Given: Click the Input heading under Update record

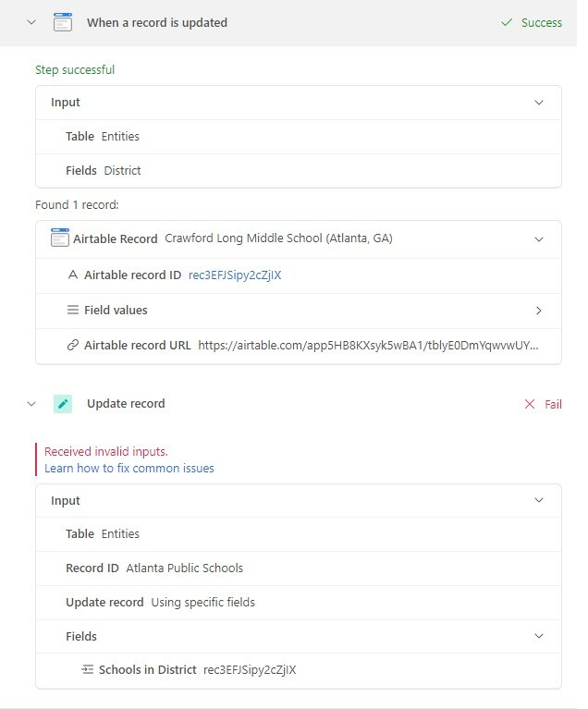Looking at the screenshot, I should tap(65, 500).
